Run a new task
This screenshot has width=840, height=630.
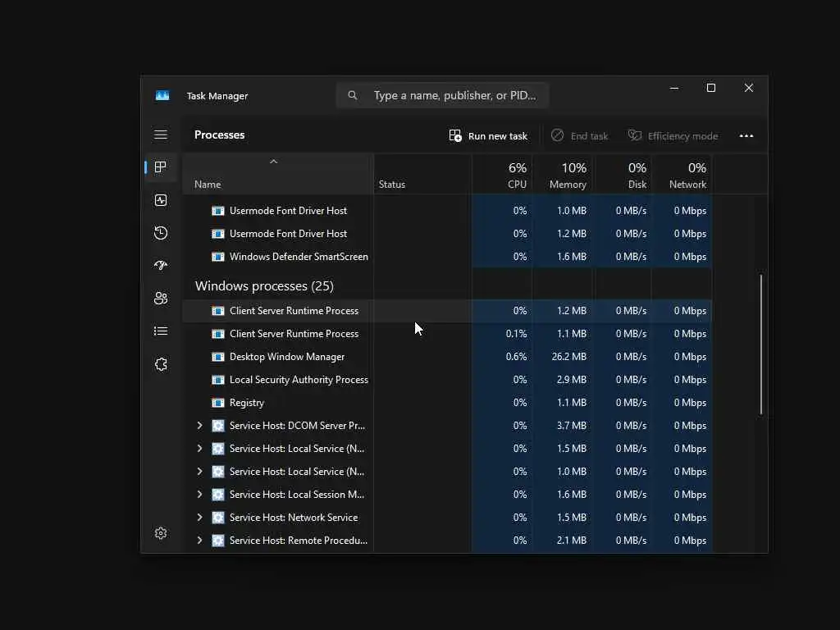[488, 136]
